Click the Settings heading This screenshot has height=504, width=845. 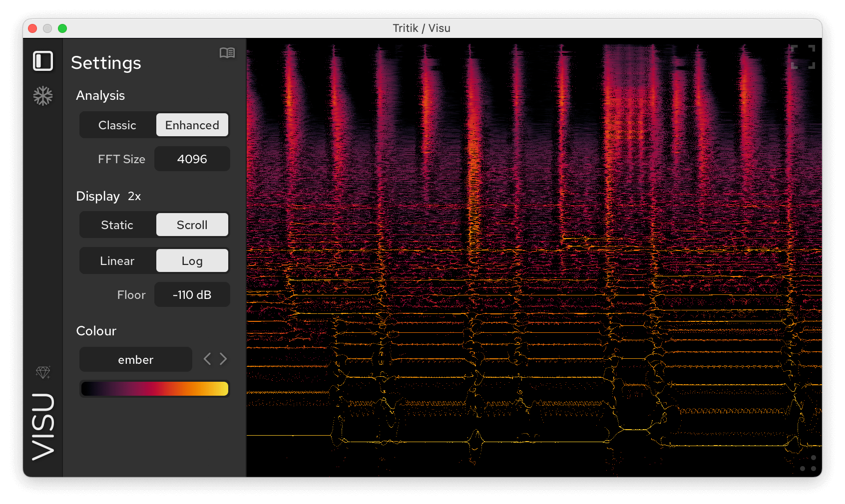tap(106, 63)
